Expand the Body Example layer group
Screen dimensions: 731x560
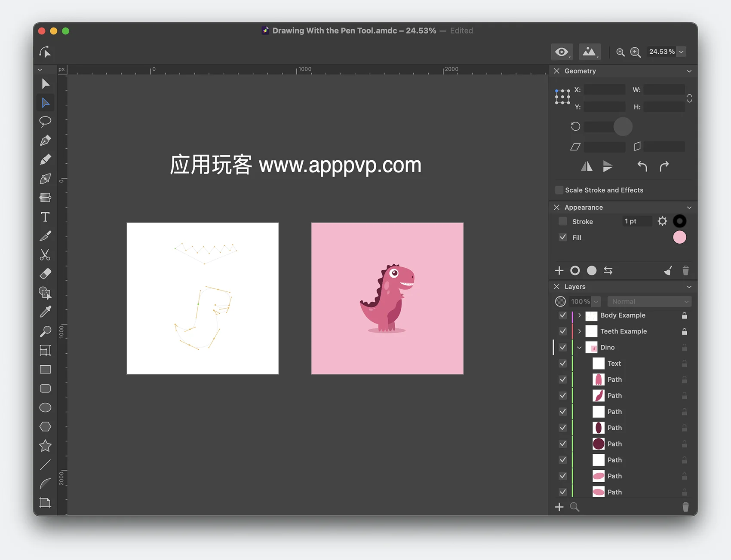579,315
